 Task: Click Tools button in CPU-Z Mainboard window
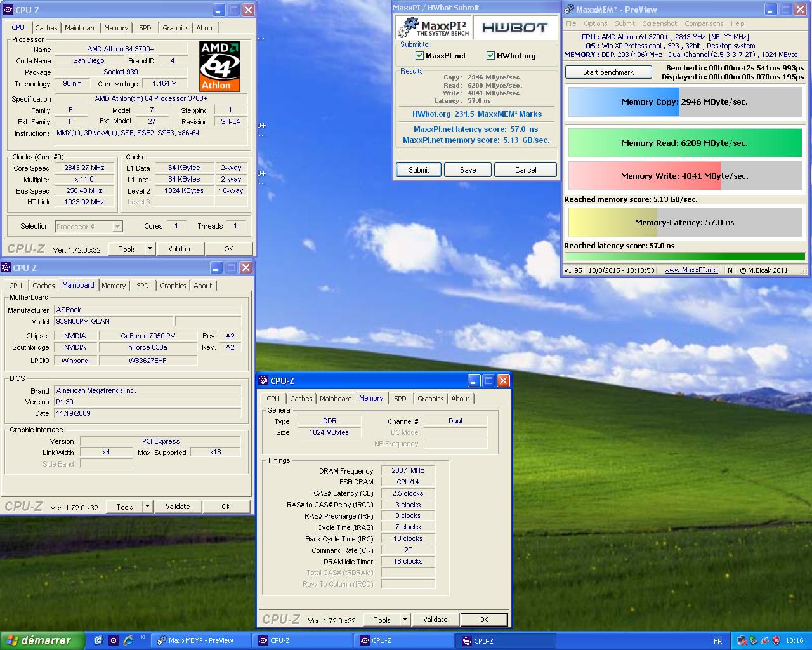point(124,507)
